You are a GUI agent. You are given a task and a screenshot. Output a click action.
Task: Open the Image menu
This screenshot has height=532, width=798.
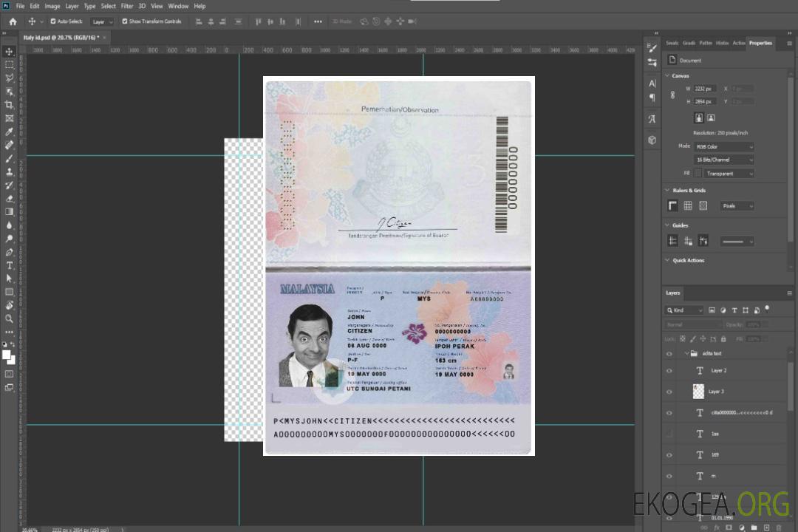pyautogui.click(x=52, y=6)
